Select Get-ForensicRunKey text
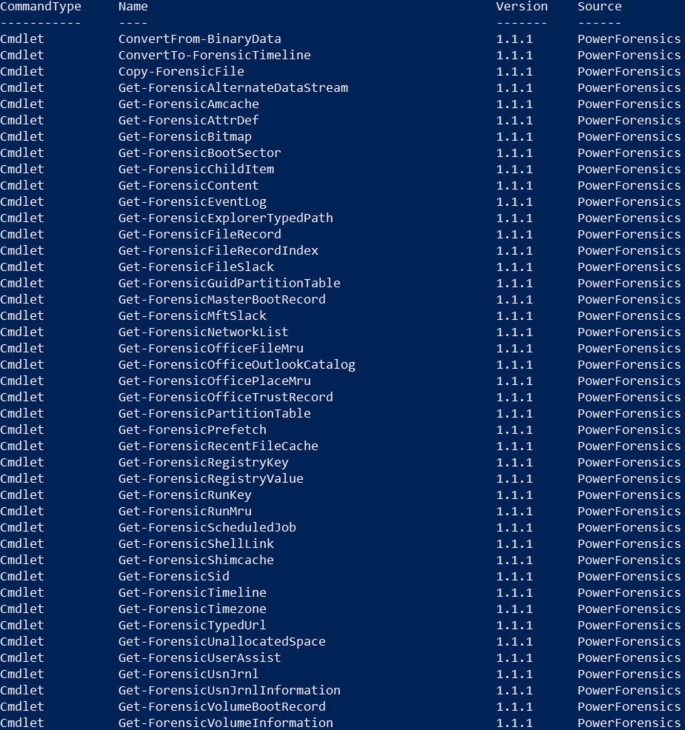Viewport: 685px width, 730px height. coord(185,495)
